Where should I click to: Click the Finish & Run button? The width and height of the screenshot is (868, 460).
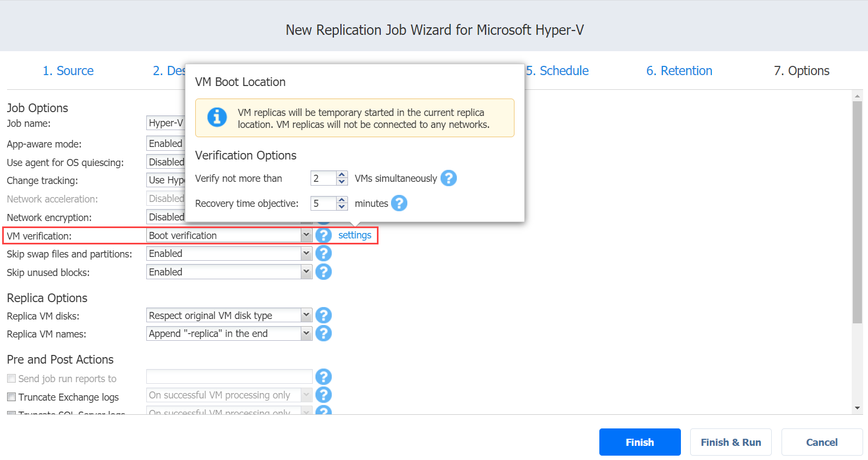(731, 442)
